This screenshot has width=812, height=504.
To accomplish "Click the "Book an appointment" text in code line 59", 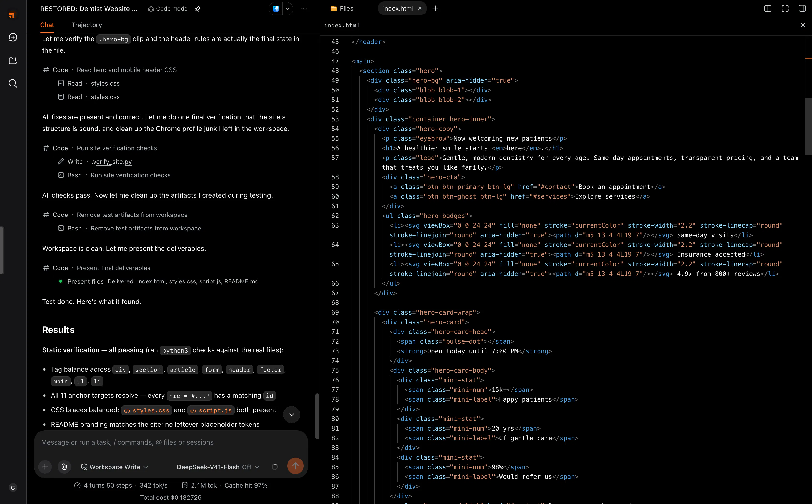I will [x=614, y=187].
